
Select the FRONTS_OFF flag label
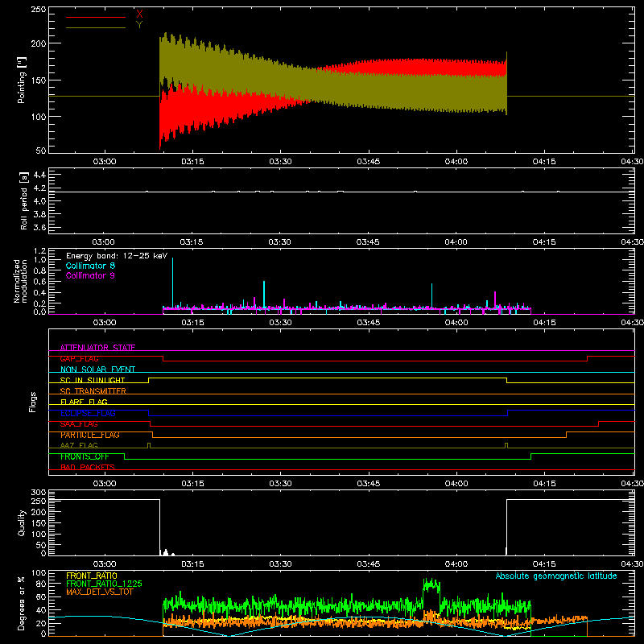click(85, 456)
